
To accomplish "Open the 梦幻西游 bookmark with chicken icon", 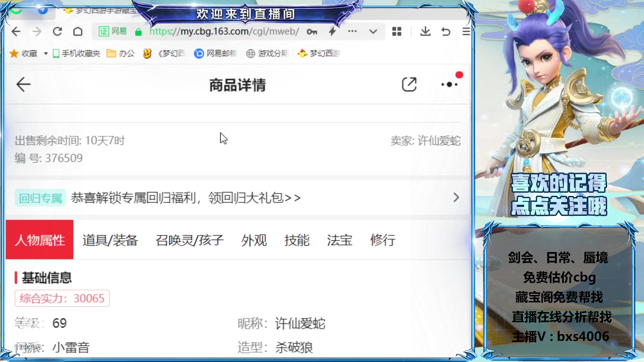I will pyautogui.click(x=319, y=53).
